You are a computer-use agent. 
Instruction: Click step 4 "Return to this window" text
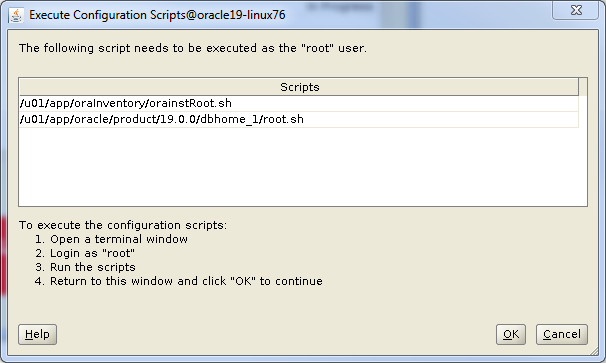(179, 281)
